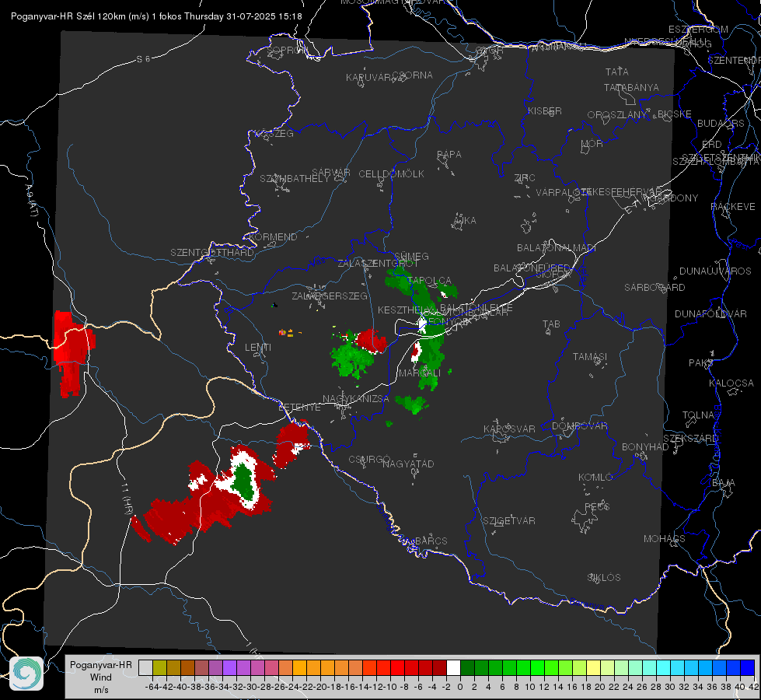Click the S 6 road label
761x700 pixels.
143,59
